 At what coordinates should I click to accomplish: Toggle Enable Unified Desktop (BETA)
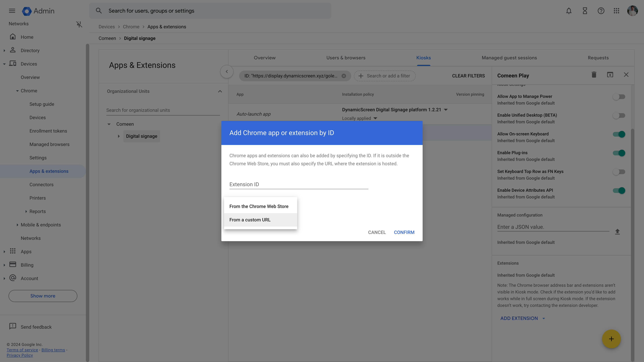pyautogui.click(x=619, y=115)
